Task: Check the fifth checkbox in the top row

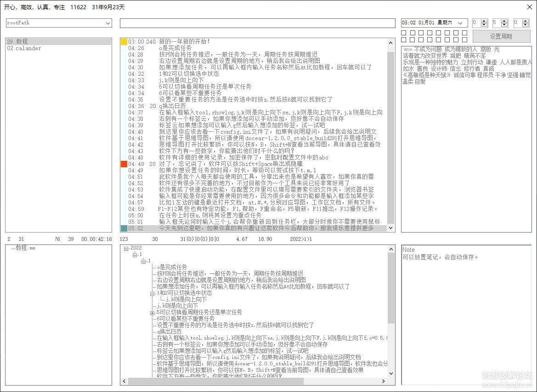Action: pyautogui.click(x=438, y=33)
